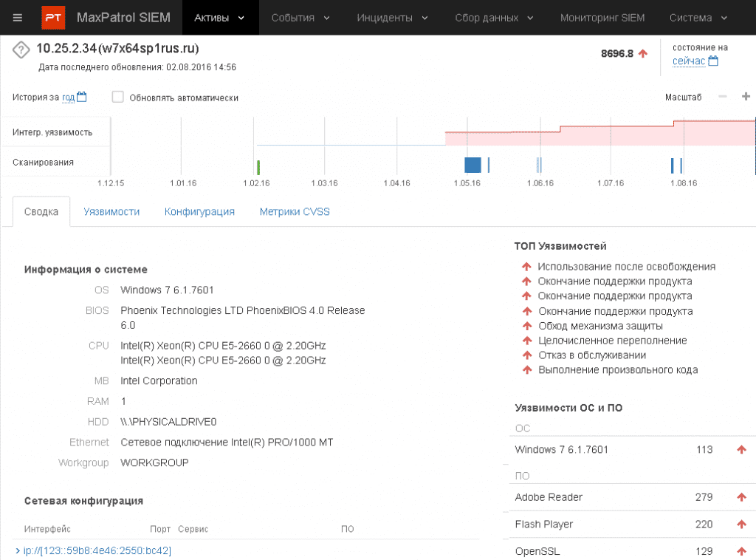Click the asset title 10.25.2.34(w7x64sp1rus.ru)
756x560 pixels.
(117, 48)
